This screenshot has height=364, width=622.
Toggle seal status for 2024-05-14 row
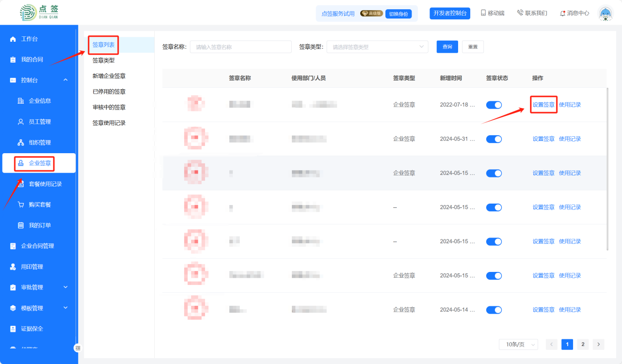(494, 310)
